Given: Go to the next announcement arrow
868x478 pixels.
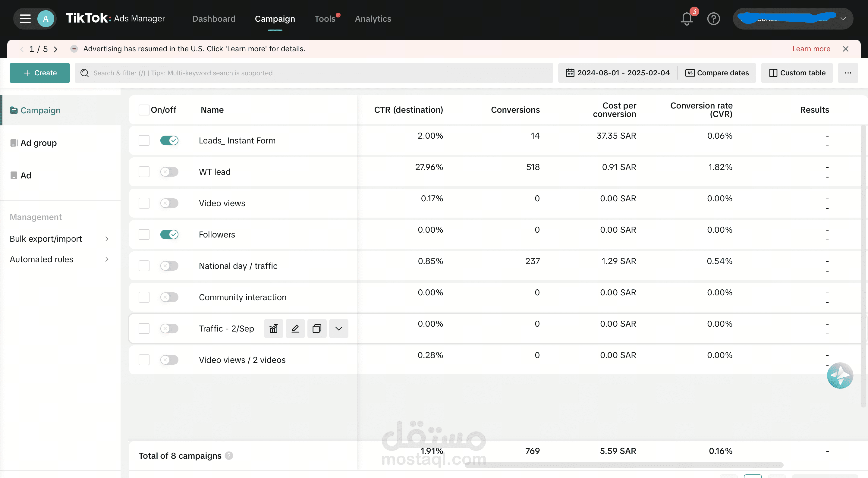Looking at the screenshot, I should pyautogui.click(x=56, y=49).
